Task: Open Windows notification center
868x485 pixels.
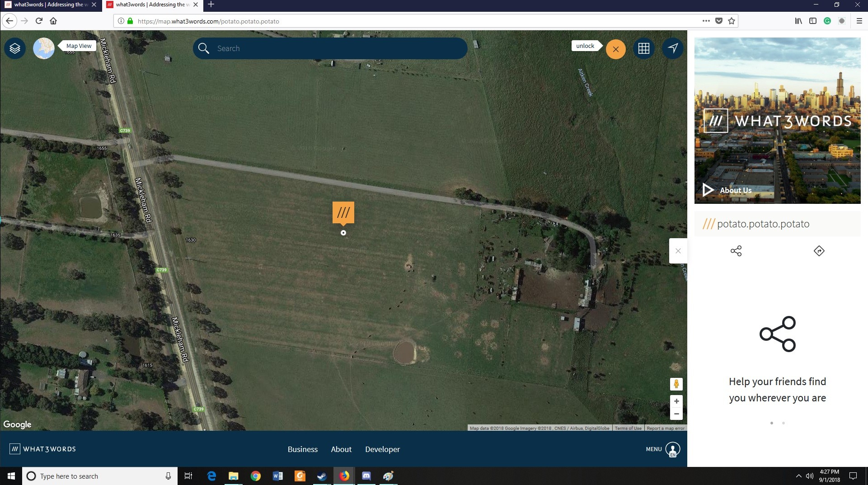Action: [x=853, y=476]
